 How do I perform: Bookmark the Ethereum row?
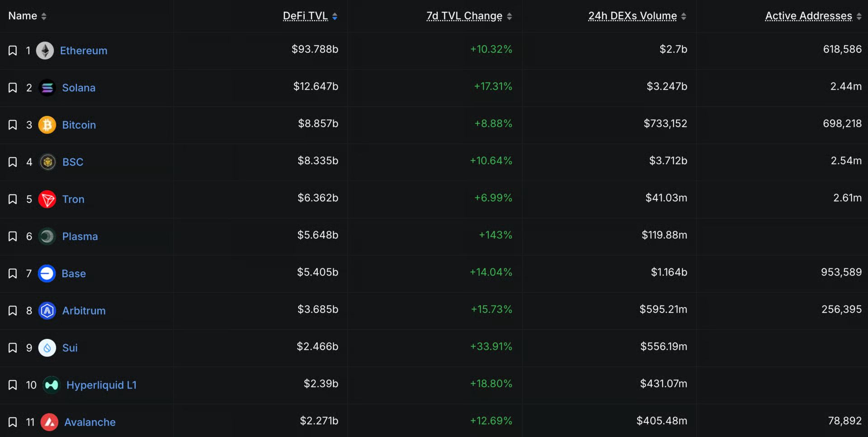point(13,51)
